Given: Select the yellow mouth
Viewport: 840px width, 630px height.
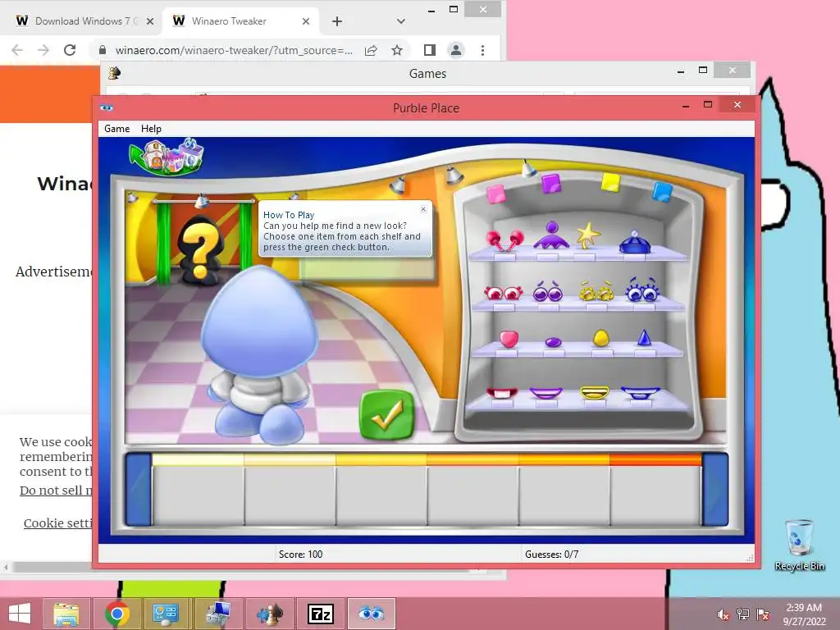Looking at the screenshot, I should coord(595,393).
